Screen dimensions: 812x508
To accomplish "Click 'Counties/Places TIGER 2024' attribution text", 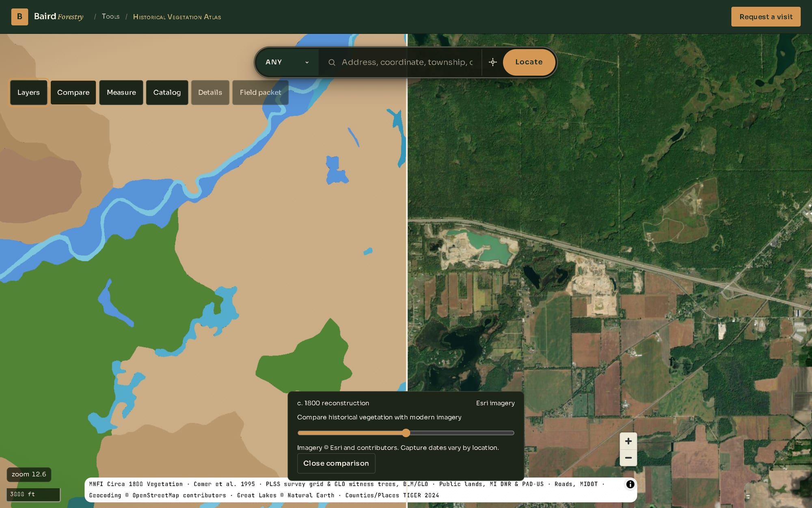I will click(392, 495).
